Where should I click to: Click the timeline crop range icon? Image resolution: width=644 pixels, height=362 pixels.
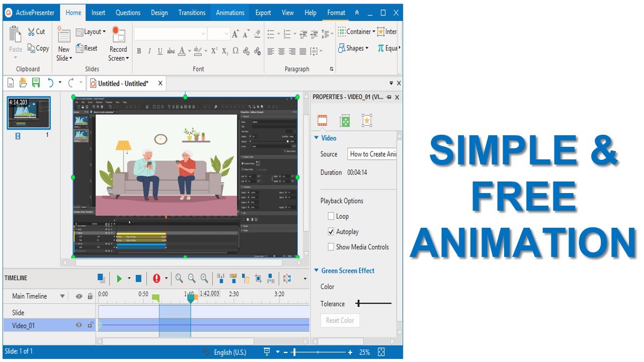(x=258, y=278)
